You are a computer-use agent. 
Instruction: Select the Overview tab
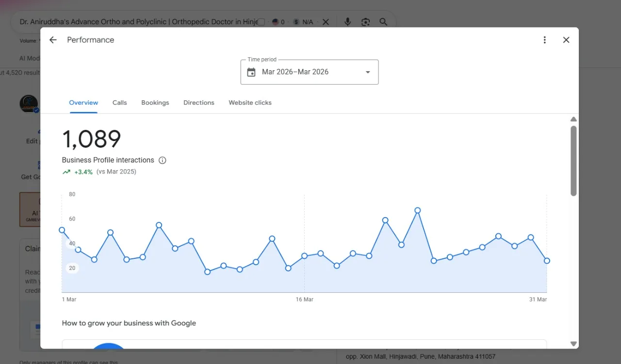point(83,103)
